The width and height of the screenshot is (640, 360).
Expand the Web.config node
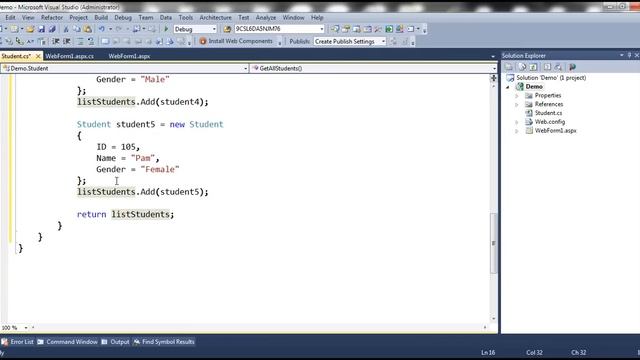pyautogui.click(x=517, y=122)
